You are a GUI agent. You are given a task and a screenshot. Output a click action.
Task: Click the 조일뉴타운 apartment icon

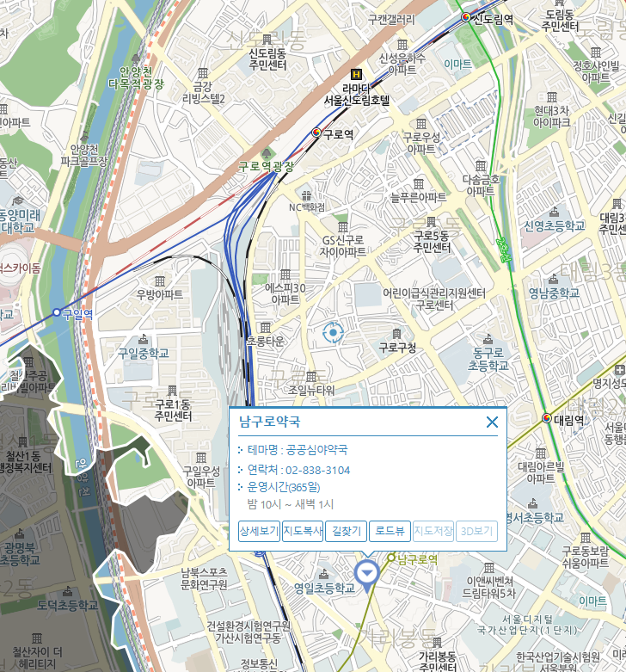311,377
